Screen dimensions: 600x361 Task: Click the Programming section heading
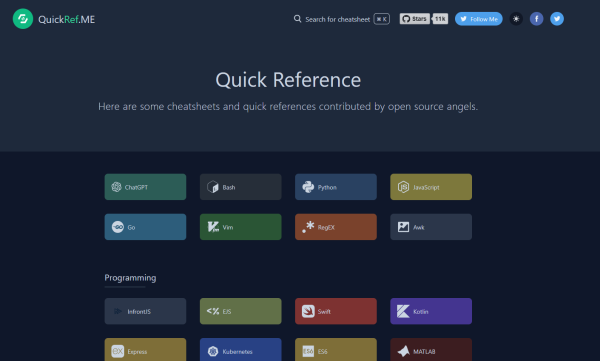(130, 278)
